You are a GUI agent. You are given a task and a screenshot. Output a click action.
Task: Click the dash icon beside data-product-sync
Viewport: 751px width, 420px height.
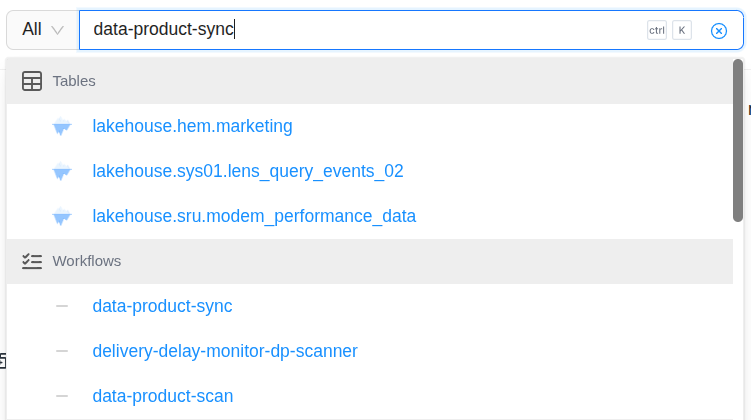62,306
